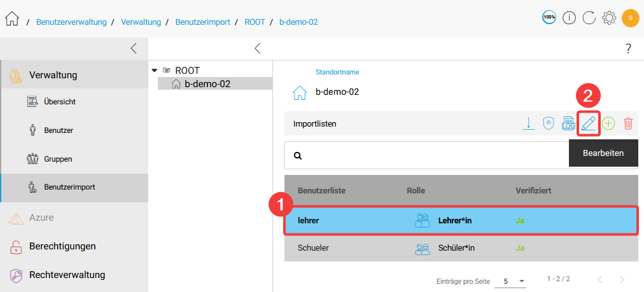Screen dimensions: 644x292
Task: Click the shield verification icon
Action: click(548, 124)
